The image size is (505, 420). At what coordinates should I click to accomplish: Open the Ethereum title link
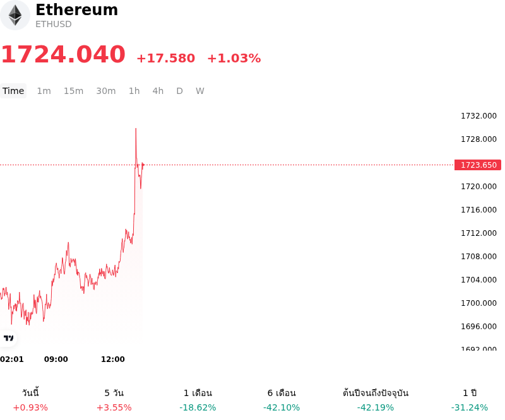(x=76, y=9)
